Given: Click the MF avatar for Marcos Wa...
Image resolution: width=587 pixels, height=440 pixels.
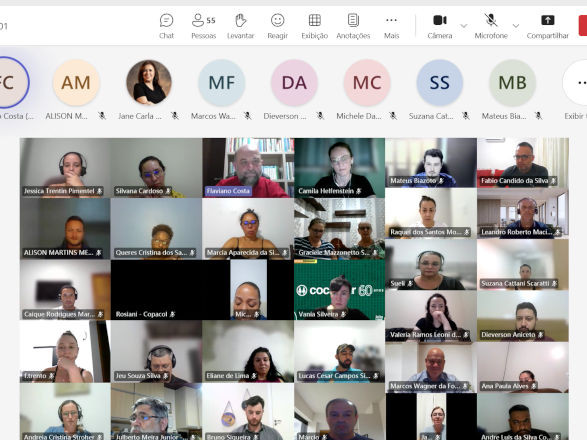Looking at the screenshot, I should (x=222, y=83).
